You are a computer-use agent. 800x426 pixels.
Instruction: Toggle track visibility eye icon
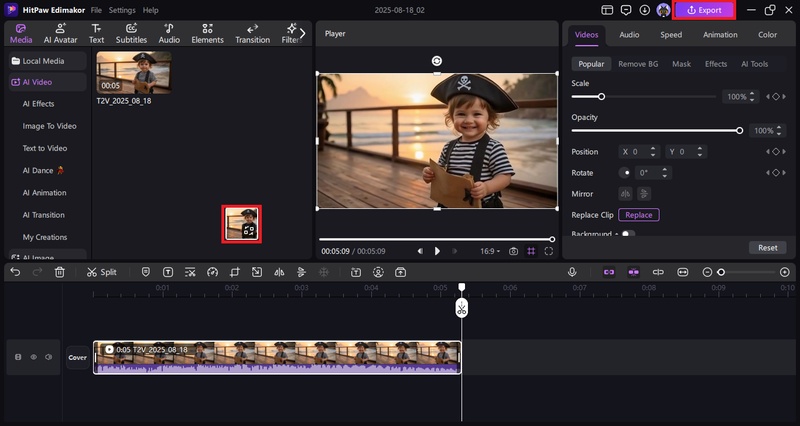(34, 357)
